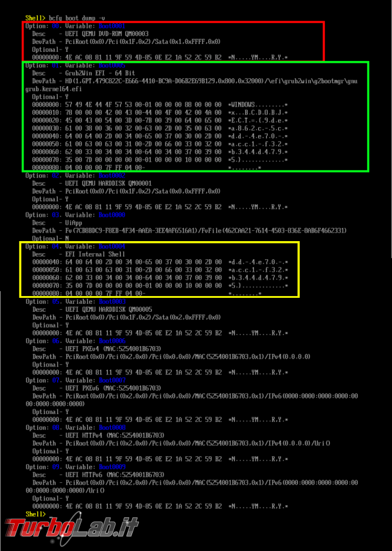Select the Boot0004 variable name

[x=112, y=247]
